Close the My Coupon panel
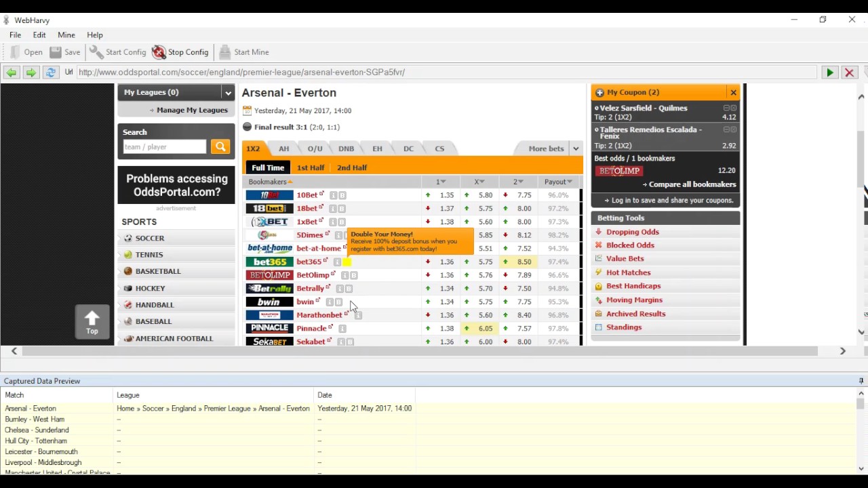The height and width of the screenshot is (488, 868). point(733,92)
